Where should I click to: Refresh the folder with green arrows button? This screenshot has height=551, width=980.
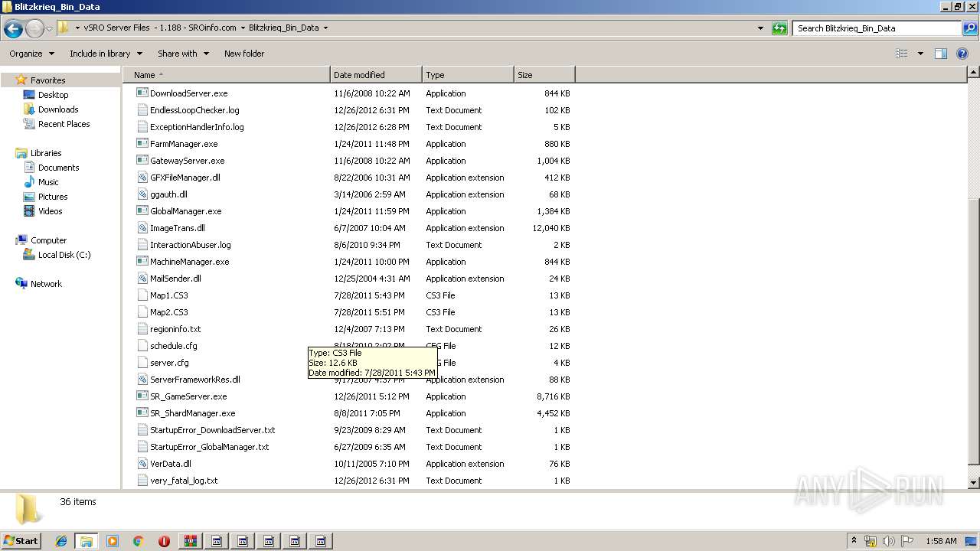coord(779,28)
